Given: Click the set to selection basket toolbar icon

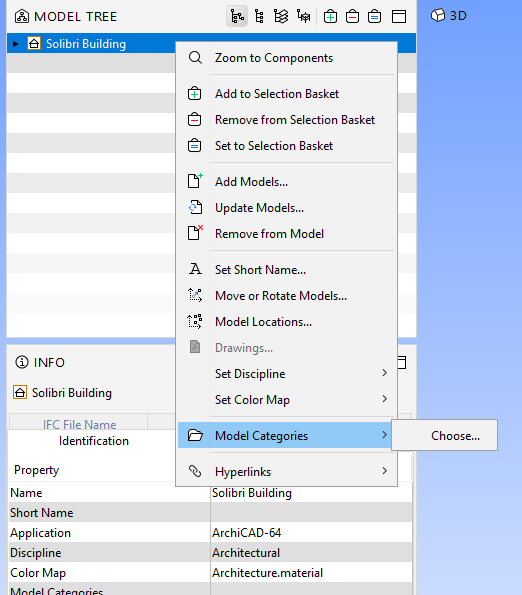Looking at the screenshot, I should tap(374, 16).
